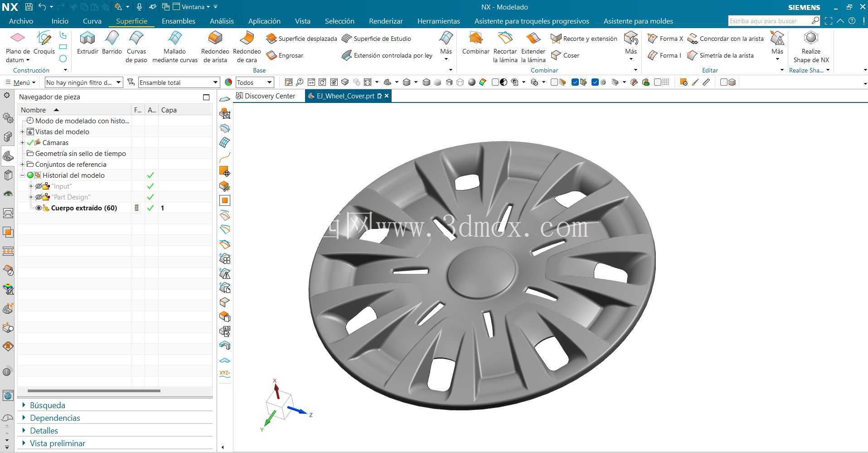Click Simetría de la arista
The width and height of the screenshot is (868, 453).
(x=721, y=55)
